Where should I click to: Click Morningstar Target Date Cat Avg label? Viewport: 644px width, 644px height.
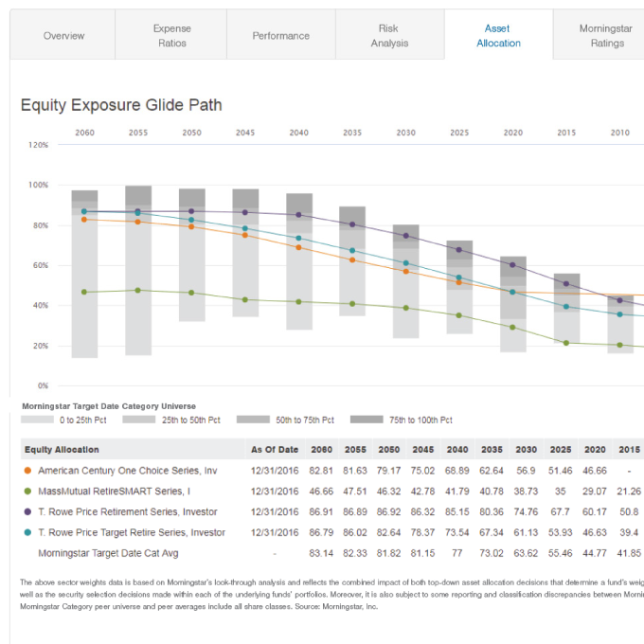(x=108, y=553)
